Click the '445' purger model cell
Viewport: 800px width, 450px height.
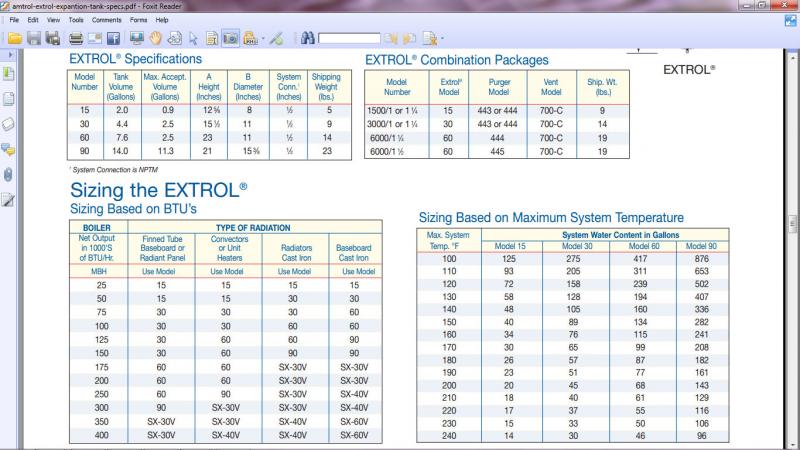pyautogui.click(x=497, y=152)
